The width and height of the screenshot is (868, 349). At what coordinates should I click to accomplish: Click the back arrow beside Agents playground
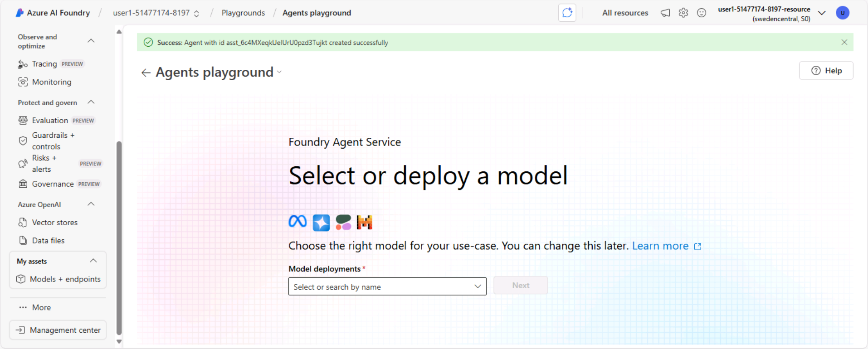click(x=146, y=73)
